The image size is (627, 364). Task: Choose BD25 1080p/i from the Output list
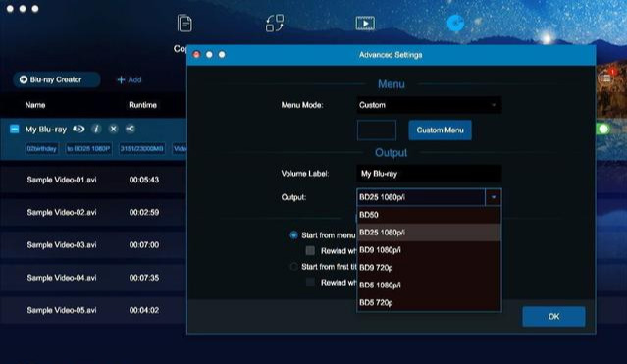(429, 233)
